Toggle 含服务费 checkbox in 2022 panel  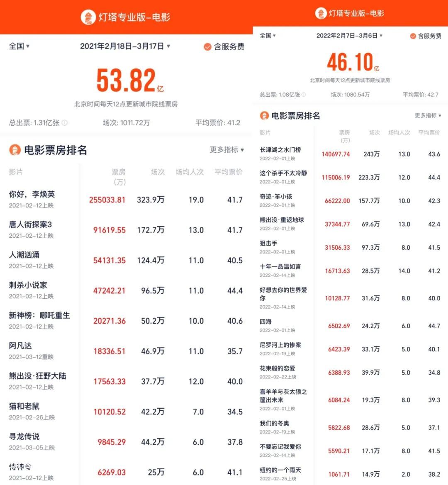(x=413, y=36)
